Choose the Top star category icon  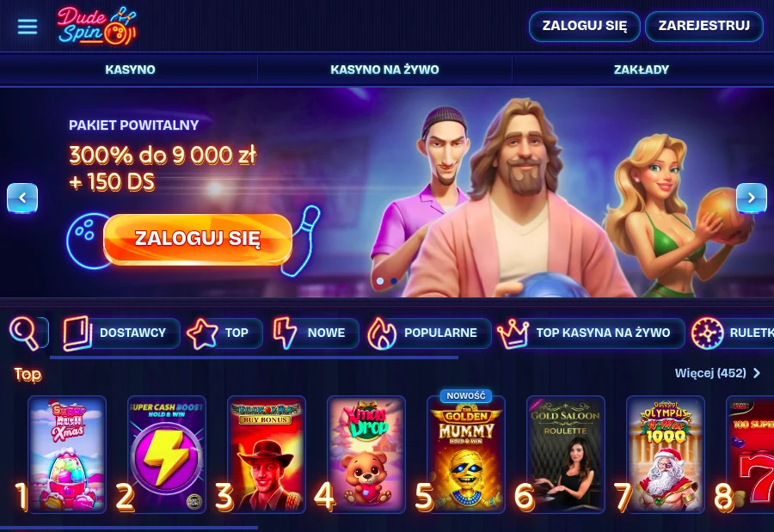click(202, 333)
